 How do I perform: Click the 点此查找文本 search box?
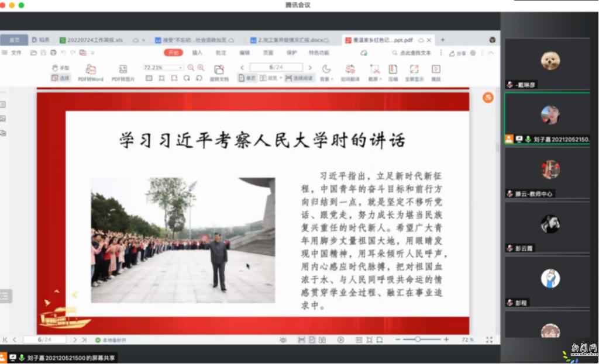[x=412, y=53]
